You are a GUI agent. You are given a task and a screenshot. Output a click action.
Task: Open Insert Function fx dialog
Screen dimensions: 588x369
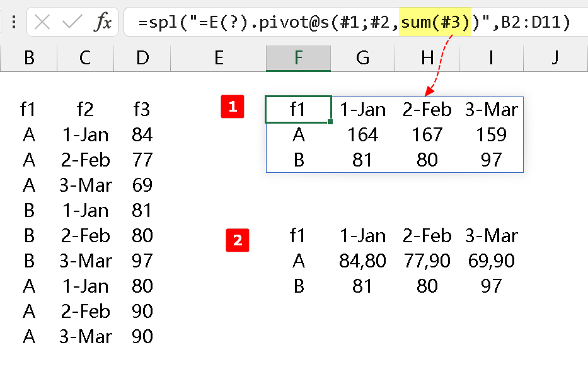tap(102, 23)
